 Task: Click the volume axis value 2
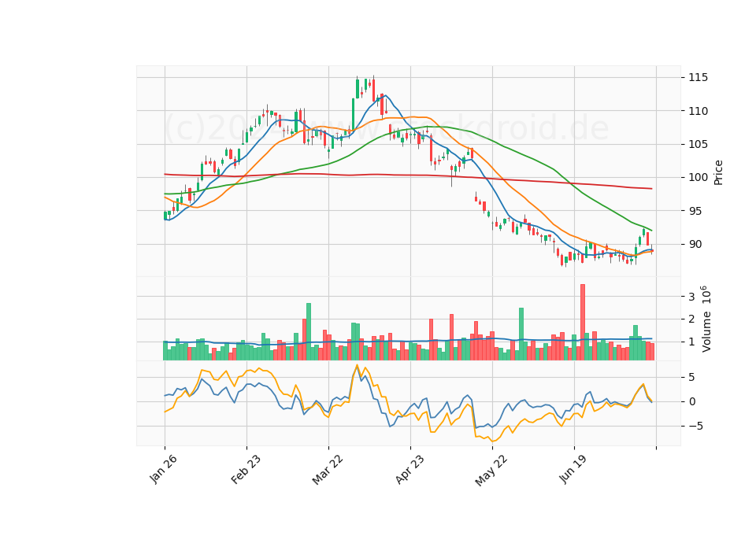click(691, 319)
